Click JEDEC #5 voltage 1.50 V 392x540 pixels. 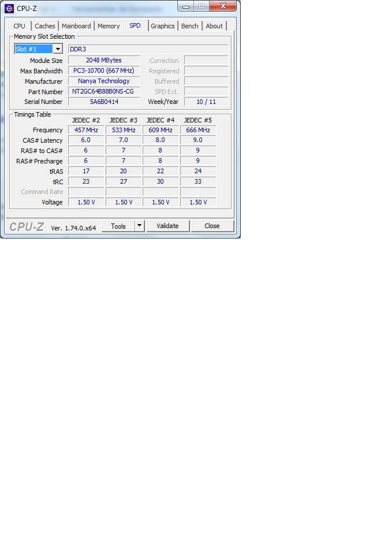pos(198,202)
